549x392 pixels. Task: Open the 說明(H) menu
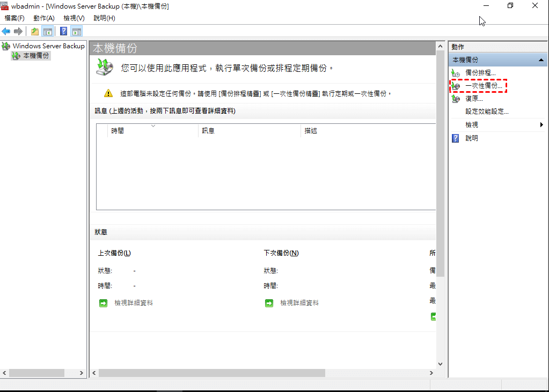point(104,18)
